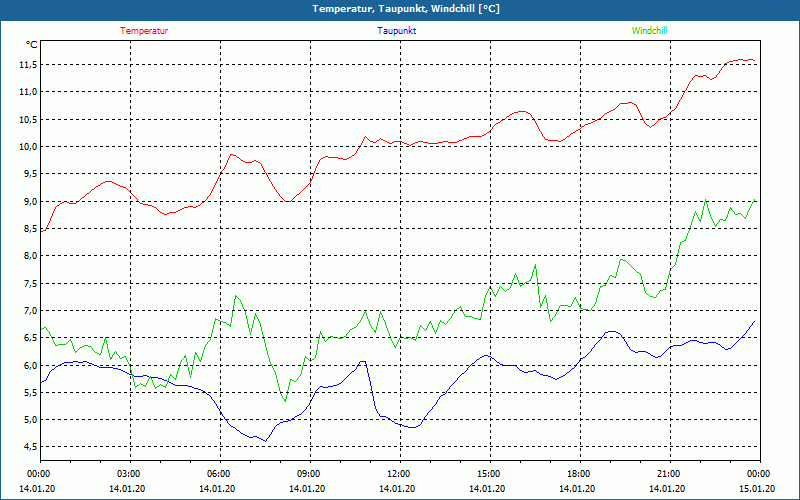Click the 14.01.20 date under 12:00
Screen dimensions: 800x500
click(398, 489)
